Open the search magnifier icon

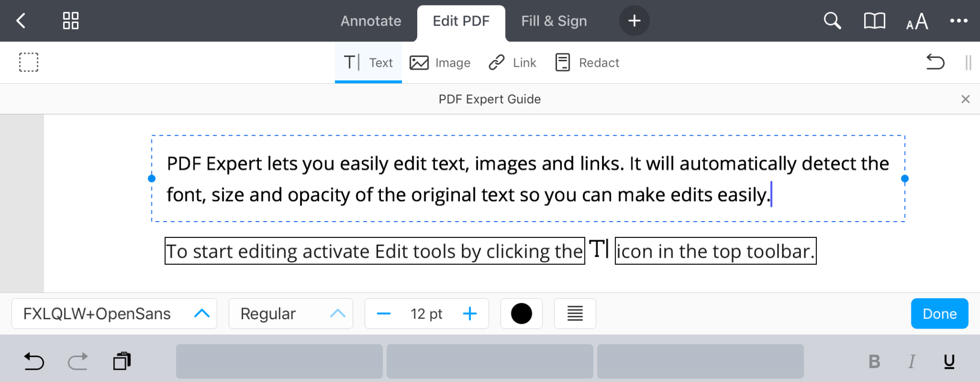832,21
